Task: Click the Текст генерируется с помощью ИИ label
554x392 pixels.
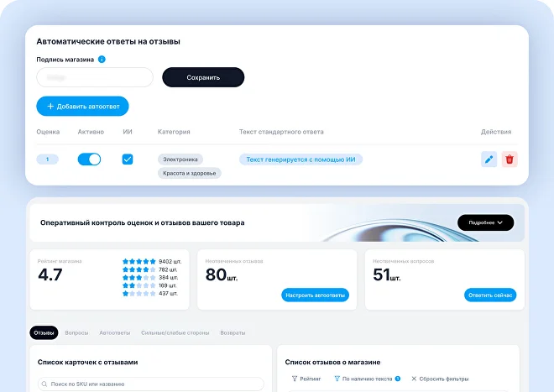Action: (301, 159)
